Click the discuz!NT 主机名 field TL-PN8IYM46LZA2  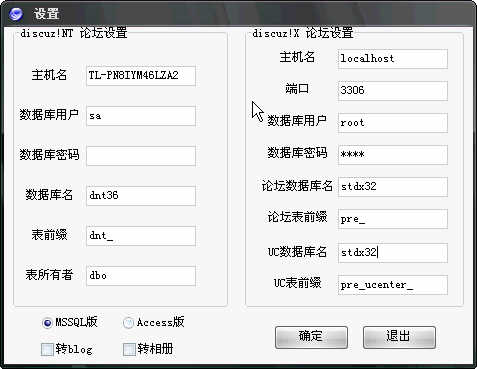coord(141,76)
